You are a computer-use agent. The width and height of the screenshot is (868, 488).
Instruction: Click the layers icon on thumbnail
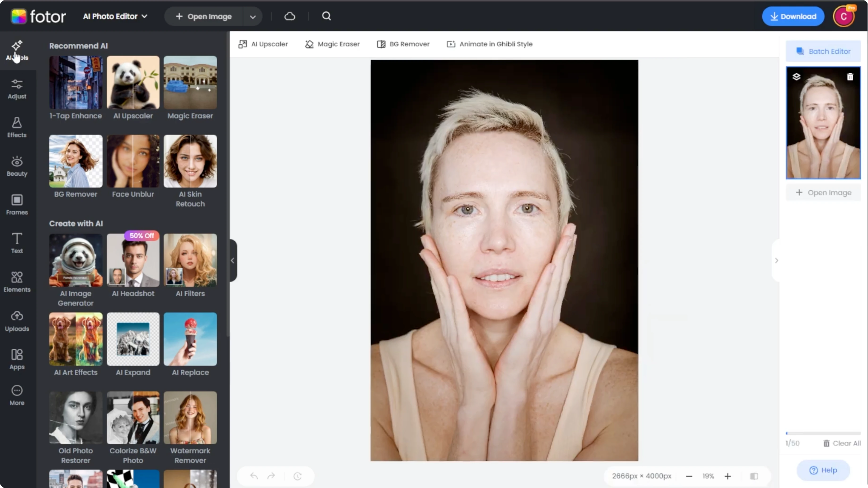[x=796, y=77]
